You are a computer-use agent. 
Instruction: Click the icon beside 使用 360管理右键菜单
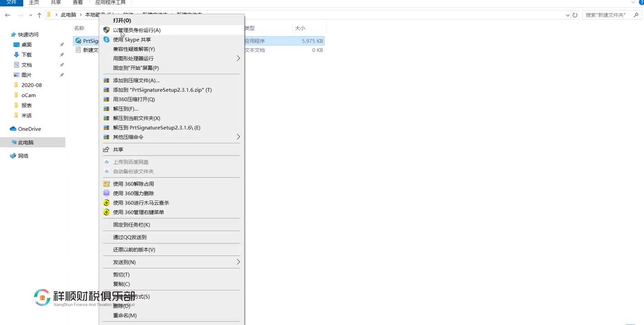[x=106, y=212]
